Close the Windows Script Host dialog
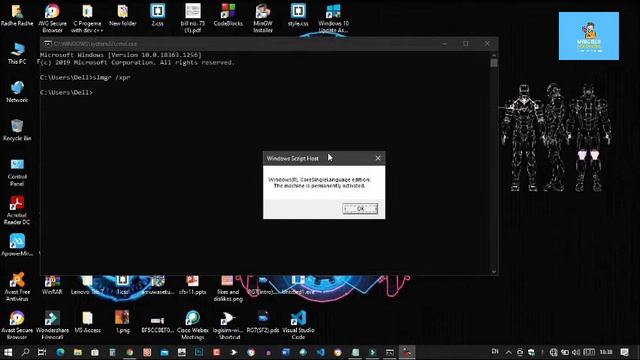640x360 pixels. (378, 158)
